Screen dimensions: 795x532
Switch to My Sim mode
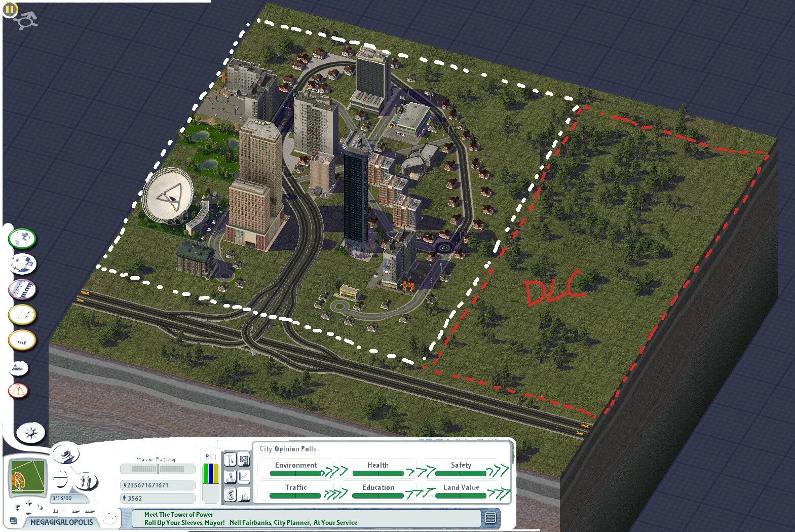86,480
